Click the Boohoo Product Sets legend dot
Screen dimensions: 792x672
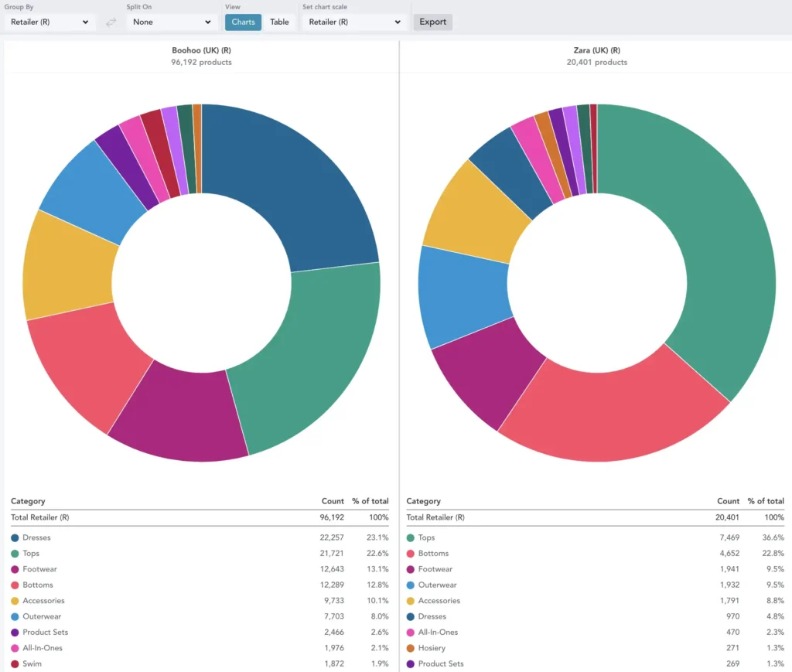pyautogui.click(x=15, y=633)
